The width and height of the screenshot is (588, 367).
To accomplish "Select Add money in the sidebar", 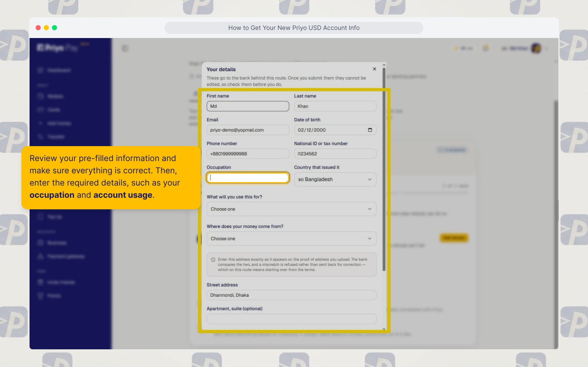I will 55,123.
